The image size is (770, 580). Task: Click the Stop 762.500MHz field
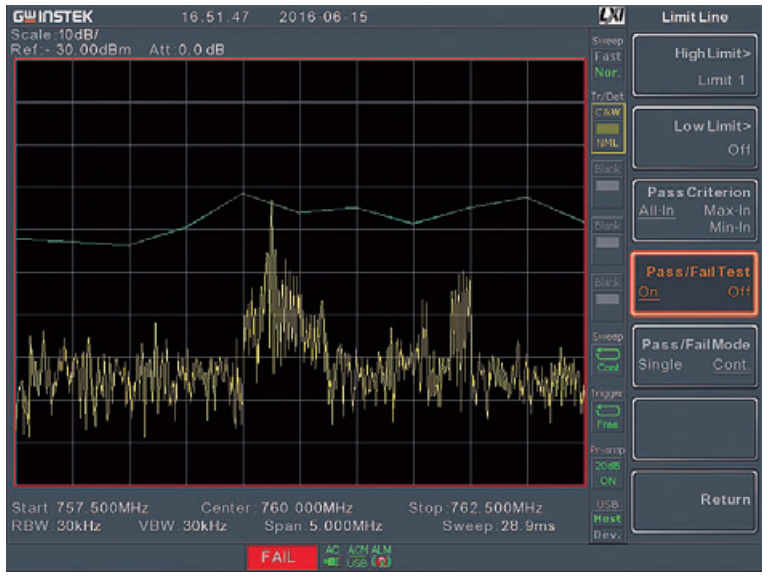pos(475,507)
